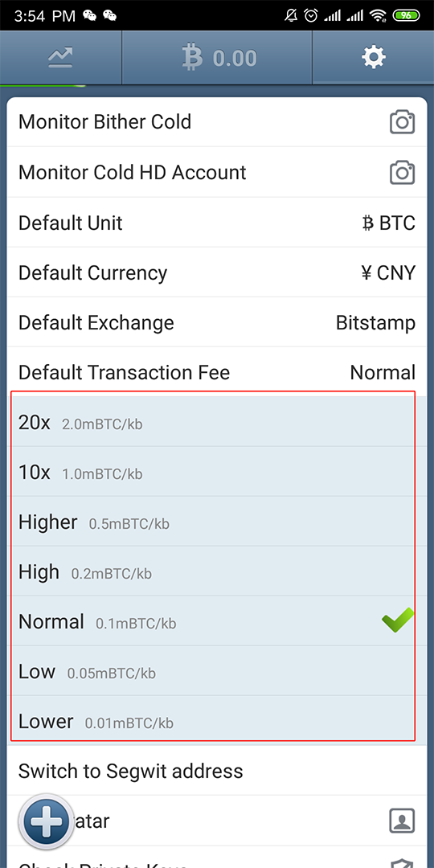Tap the green checkmark next to Normal
This screenshot has width=434, height=868.
[398, 620]
